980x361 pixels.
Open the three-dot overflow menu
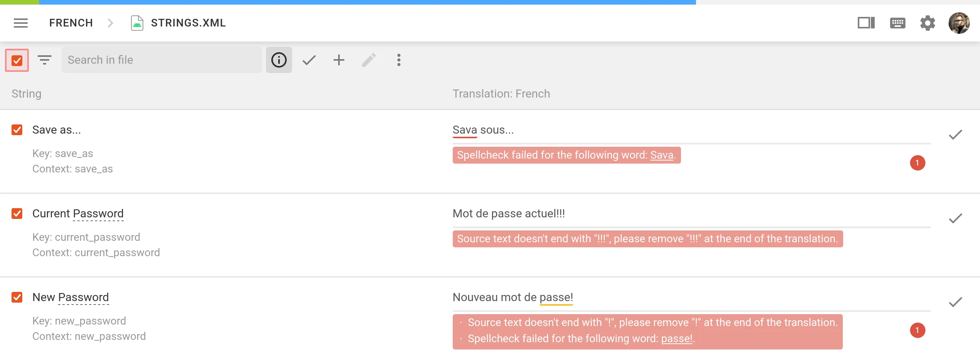tap(399, 60)
